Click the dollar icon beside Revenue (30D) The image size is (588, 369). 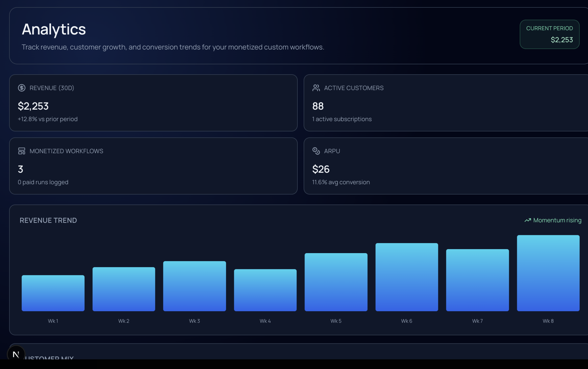[x=22, y=88]
